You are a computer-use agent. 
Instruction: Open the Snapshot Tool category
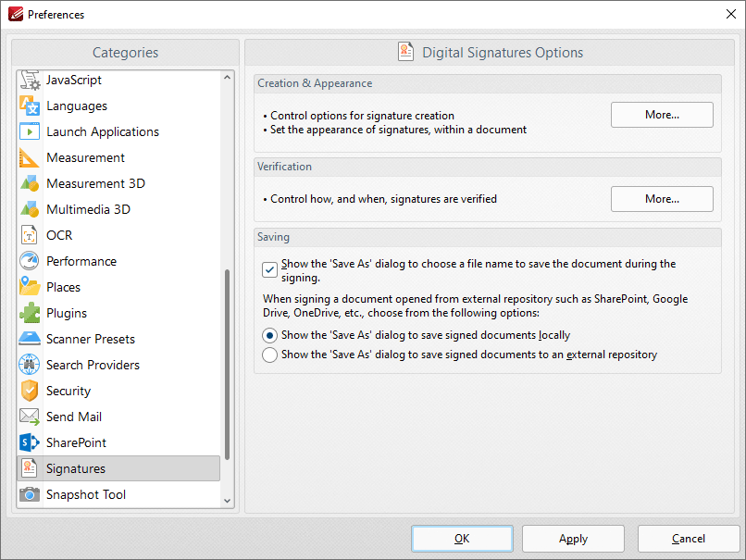pos(118,494)
